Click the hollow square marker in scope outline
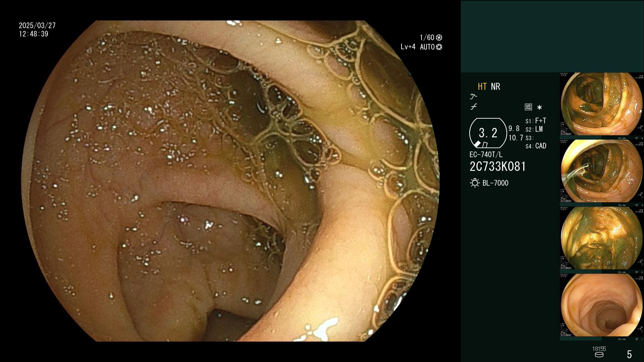 [x=485, y=145]
